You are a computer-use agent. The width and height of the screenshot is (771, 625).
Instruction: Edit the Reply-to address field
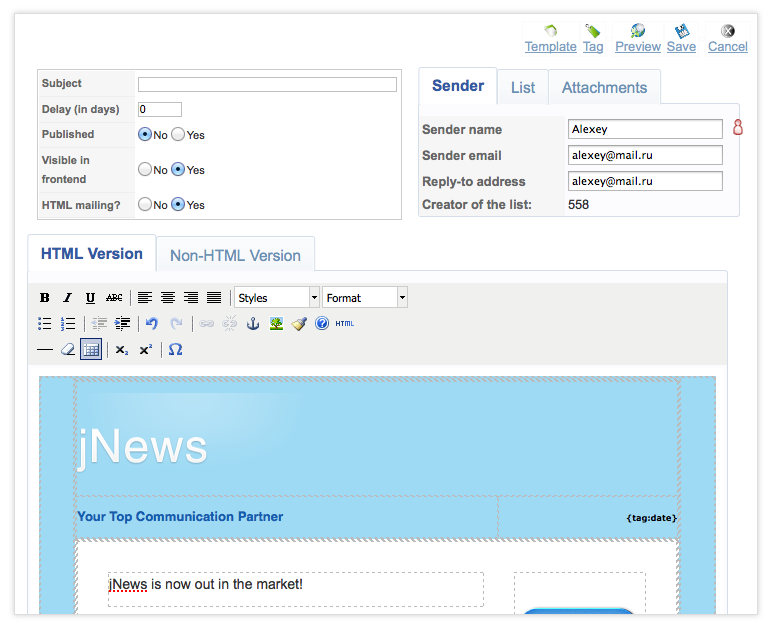(x=645, y=181)
